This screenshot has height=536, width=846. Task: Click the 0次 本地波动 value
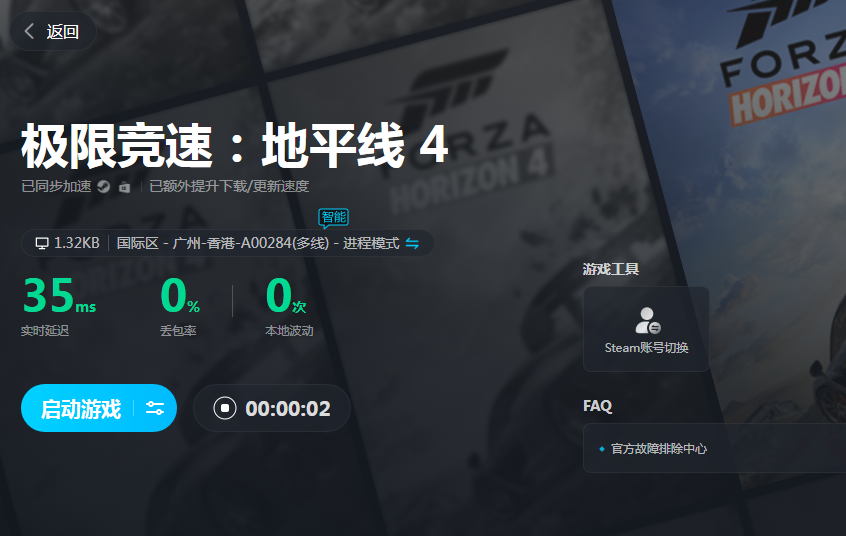click(x=286, y=295)
